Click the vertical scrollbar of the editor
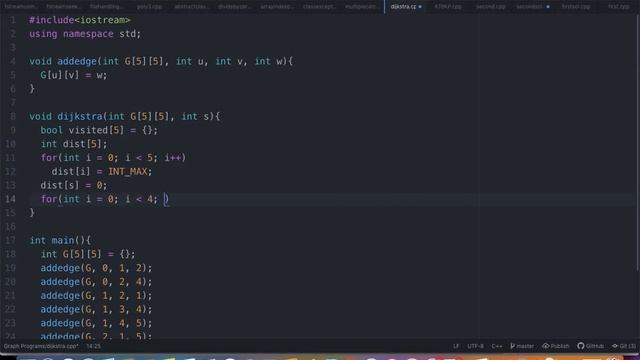The width and height of the screenshot is (640, 360). pos(638,143)
